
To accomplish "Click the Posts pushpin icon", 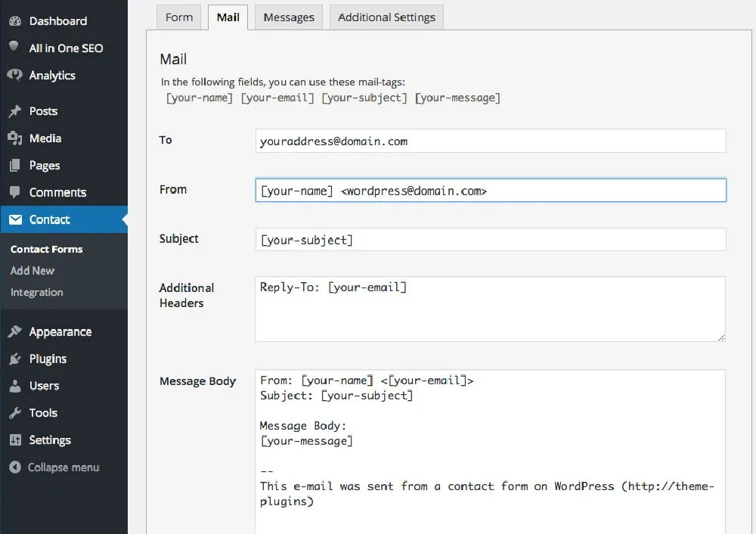I will (14, 111).
